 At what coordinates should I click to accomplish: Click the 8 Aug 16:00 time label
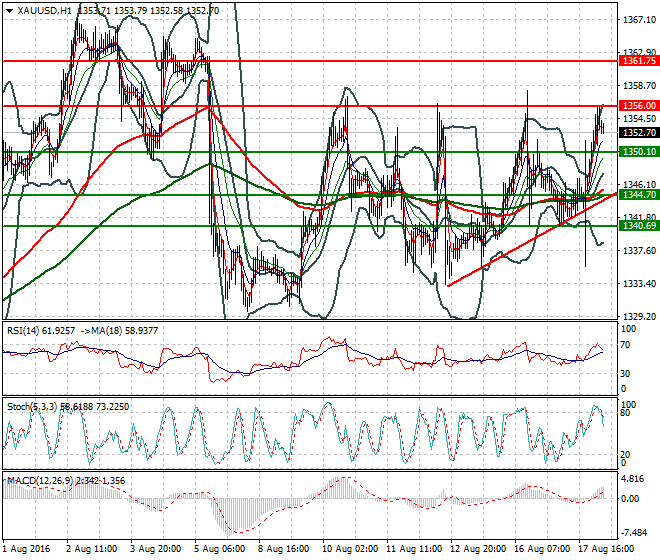click(284, 549)
